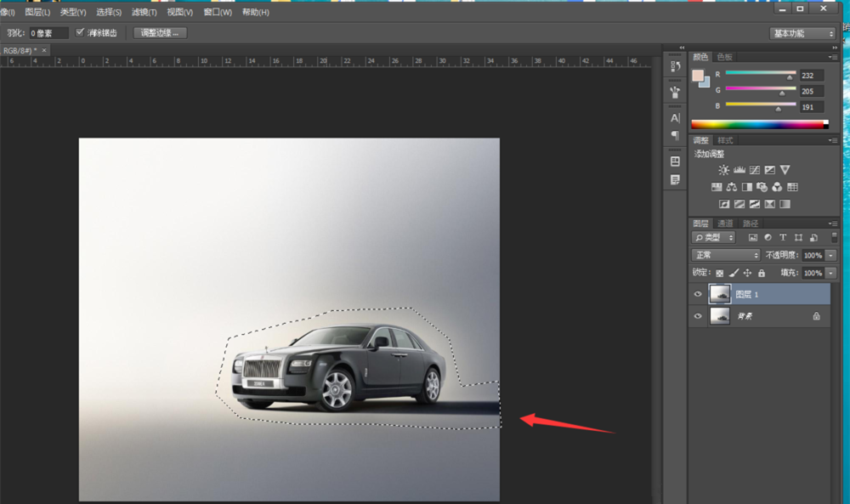Add a Color Balance adjustment (scales icon)
The height and width of the screenshot is (504, 850).
click(732, 187)
